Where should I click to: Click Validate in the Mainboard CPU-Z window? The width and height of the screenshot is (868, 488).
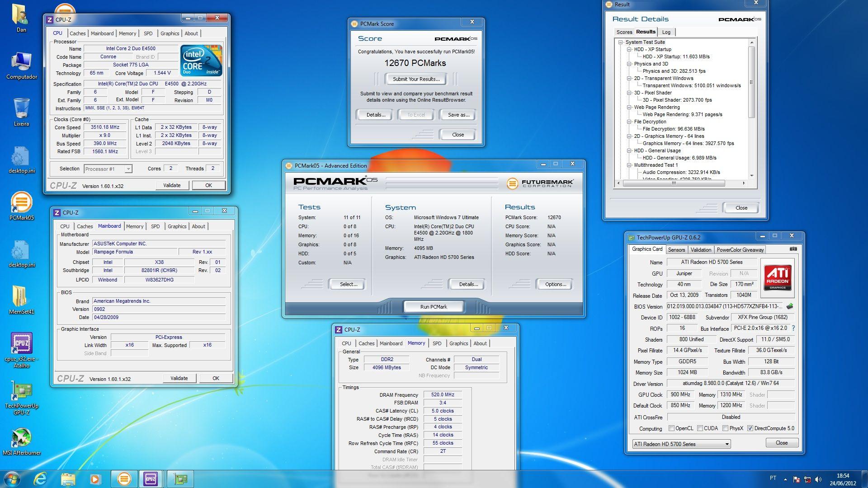pyautogui.click(x=179, y=378)
